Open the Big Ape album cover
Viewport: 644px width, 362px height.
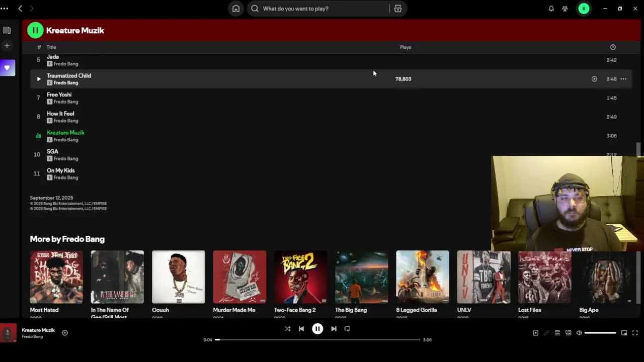coord(606,277)
